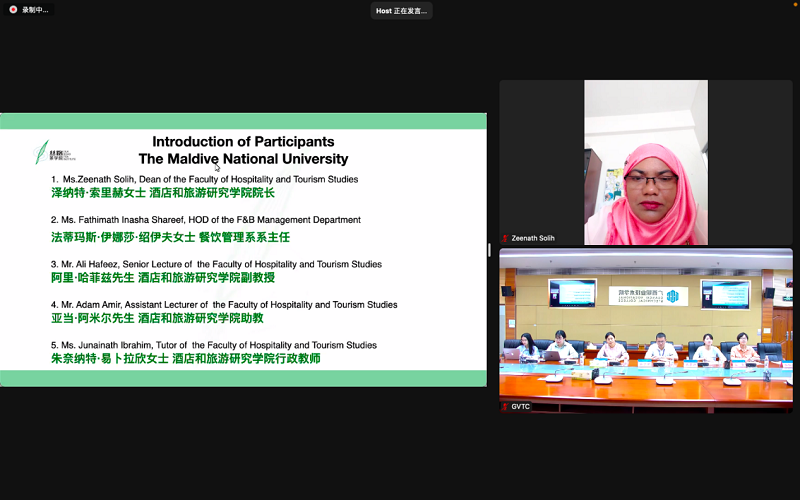This screenshot has height=500, width=800.
Task: Click the divider handle between slide and videos
Action: tap(489, 250)
